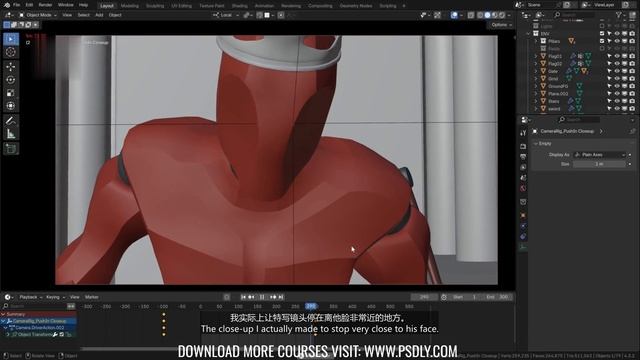Click the End frame field
Image resolution: width=640 pixels, height=360 pixels.
497,297
